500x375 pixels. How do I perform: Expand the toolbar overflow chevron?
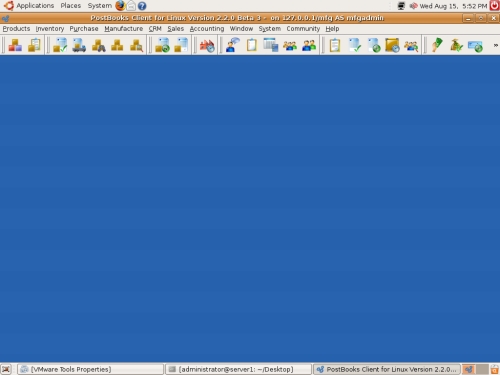pos(496,45)
